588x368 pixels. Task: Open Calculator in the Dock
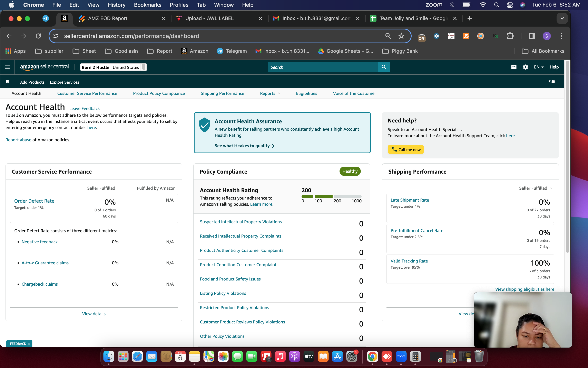[x=415, y=357]
